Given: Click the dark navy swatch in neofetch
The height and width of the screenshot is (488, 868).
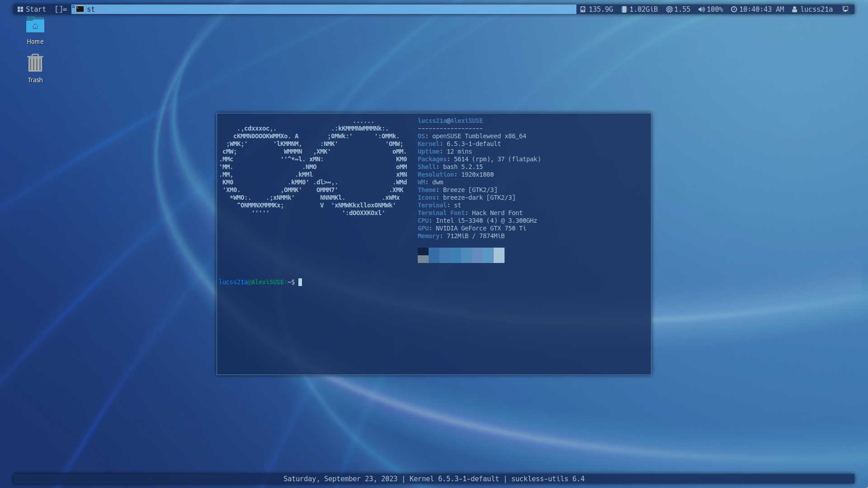Looking at the screenshot, I should coord(423,251).
